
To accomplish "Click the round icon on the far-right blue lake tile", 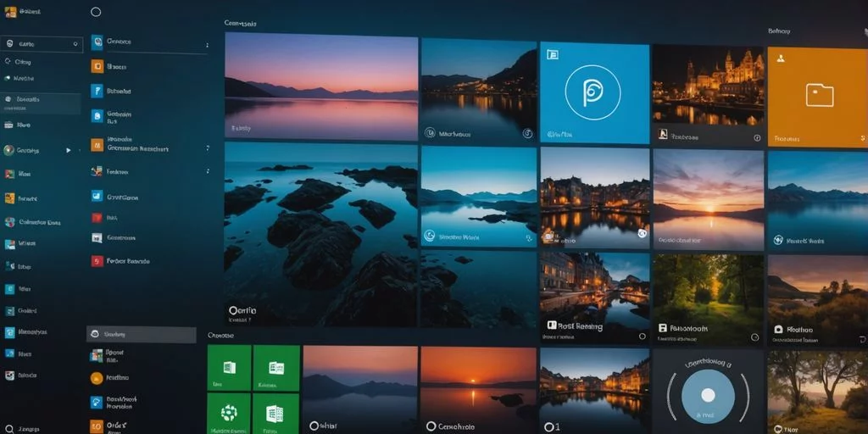I will point(778,240).
